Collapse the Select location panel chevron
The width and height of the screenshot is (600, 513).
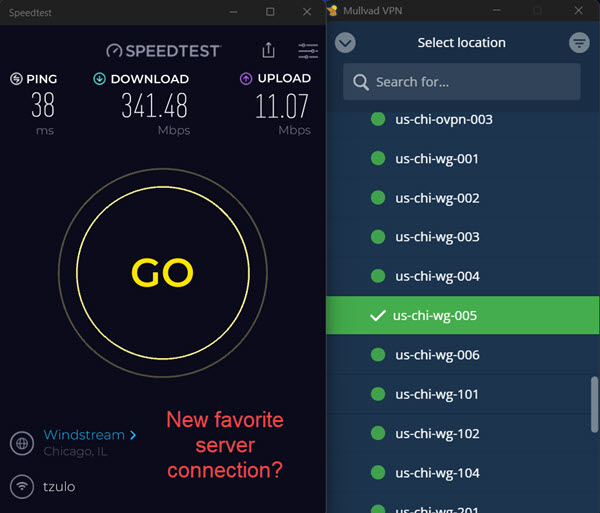click(346, 43)
